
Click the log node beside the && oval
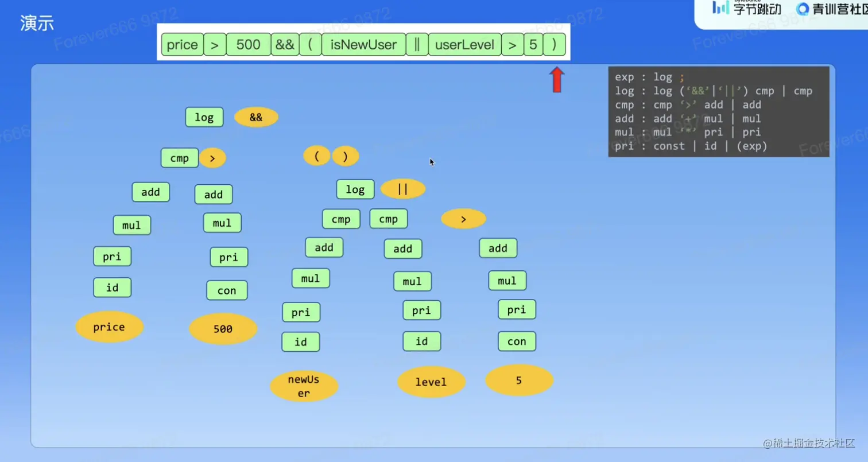pos(204,117)
